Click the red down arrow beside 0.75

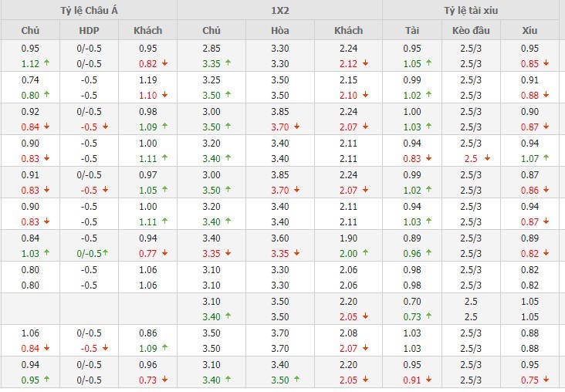[546, 380]
